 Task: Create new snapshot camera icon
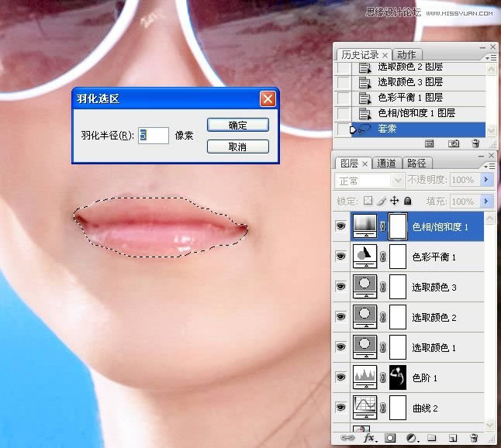(454, 143)
